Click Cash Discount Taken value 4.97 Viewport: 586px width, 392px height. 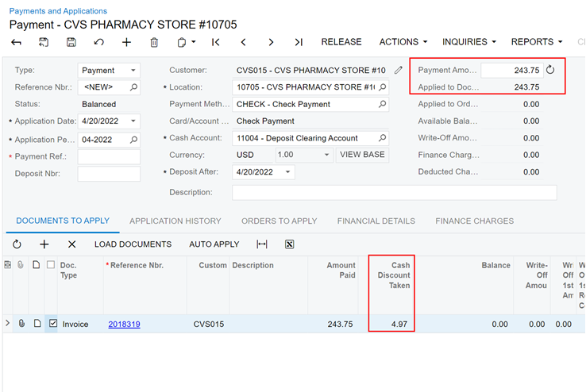tap(399, 324)
